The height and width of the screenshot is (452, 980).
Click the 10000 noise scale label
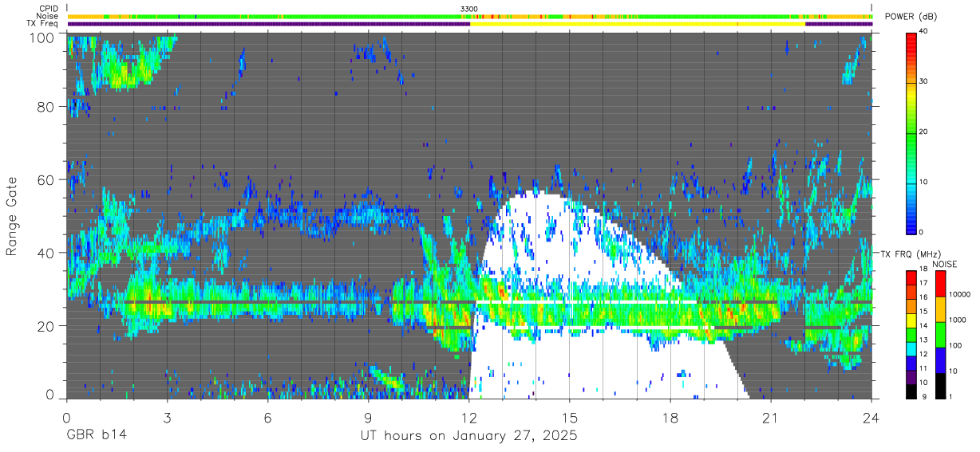958,295
